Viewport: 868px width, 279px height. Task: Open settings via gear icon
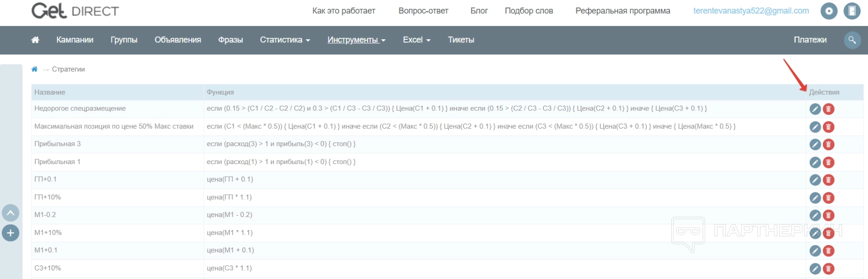click(x=829, y=11)
